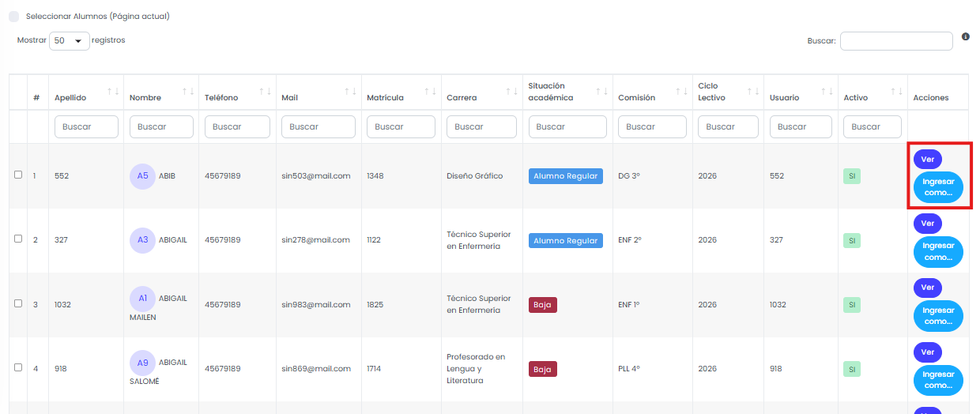The height and width of the screenshot is (414, 980).
Task: Click the SI active badge for student 1032
Action: 852,305
